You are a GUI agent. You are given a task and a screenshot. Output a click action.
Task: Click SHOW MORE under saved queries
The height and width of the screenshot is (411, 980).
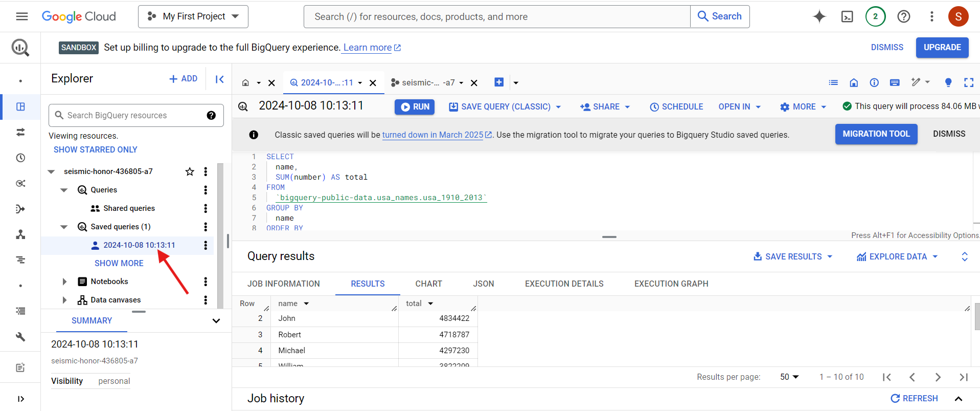[119, 263]
